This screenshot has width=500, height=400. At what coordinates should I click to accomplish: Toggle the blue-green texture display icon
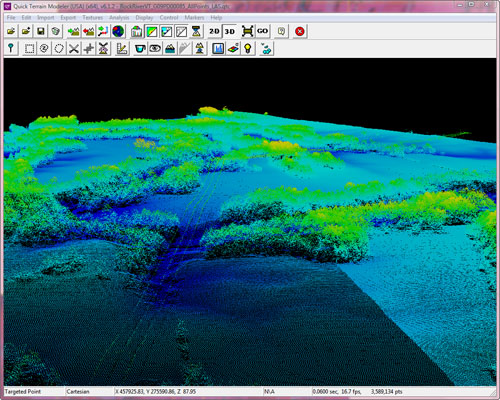tap(166, 32)
